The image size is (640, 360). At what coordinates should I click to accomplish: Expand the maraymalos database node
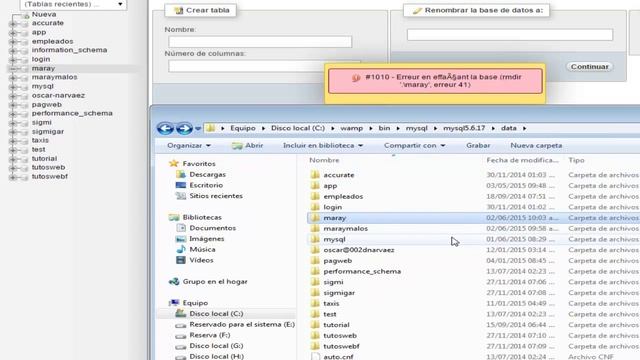coord(13,78)
